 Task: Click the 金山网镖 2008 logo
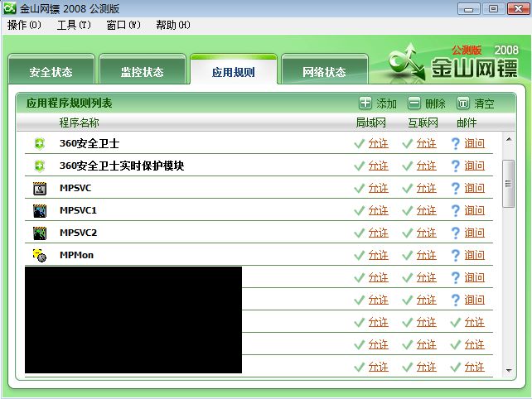(x=453, y=63)
